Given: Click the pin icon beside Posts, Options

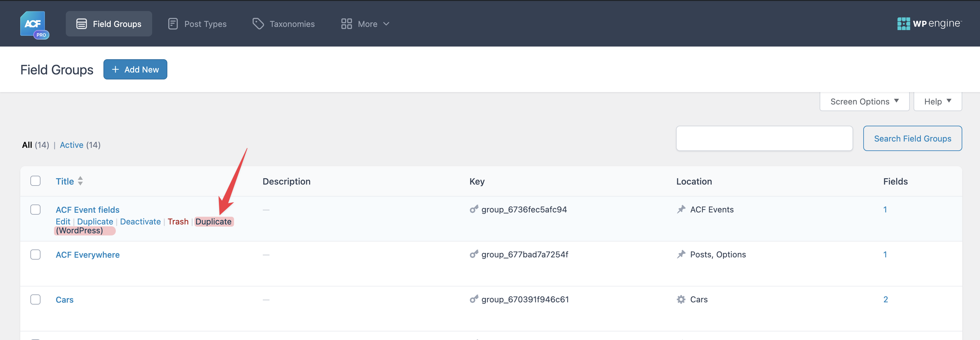Looking at the screenshot, I should pyautogui.click(x=681, y=254).
